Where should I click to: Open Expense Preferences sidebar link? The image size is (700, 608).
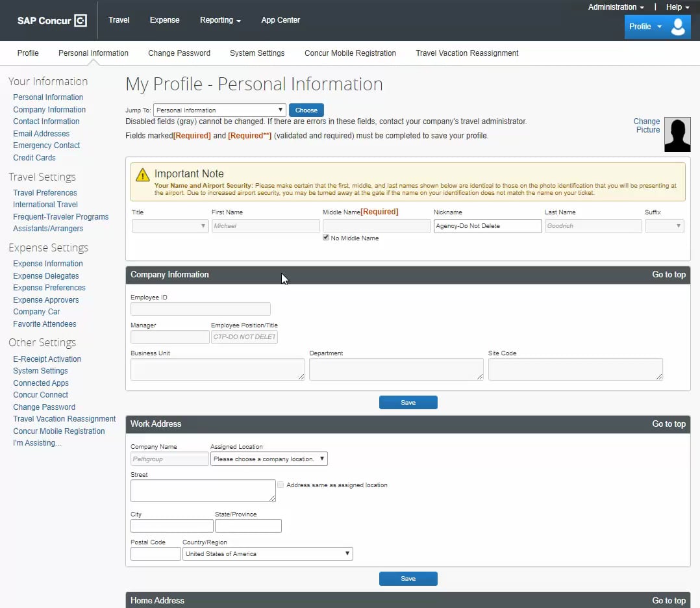point(49,288)
